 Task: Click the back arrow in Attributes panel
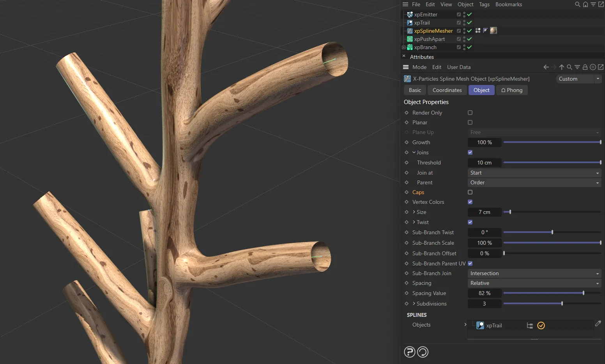coord(546,67)
